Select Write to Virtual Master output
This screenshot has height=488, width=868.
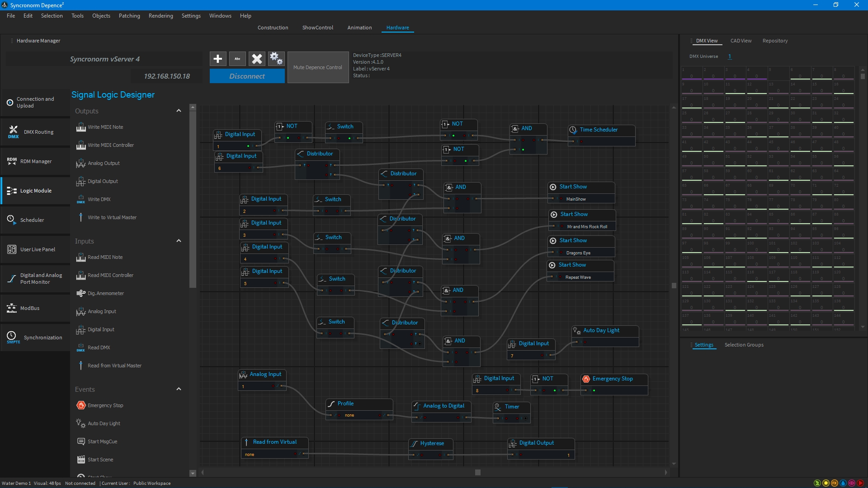click(112, 217)
